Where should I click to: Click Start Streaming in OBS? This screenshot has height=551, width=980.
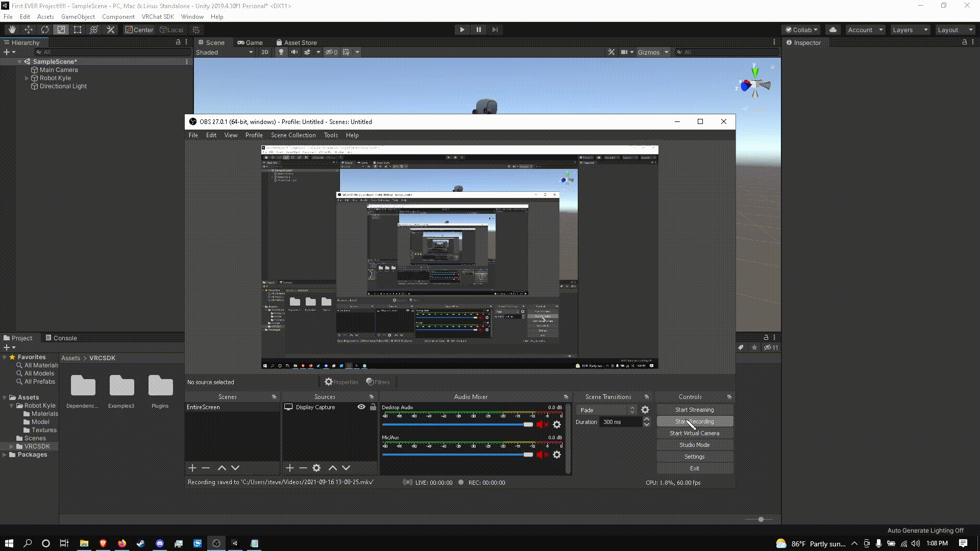(x=695, y=410)
